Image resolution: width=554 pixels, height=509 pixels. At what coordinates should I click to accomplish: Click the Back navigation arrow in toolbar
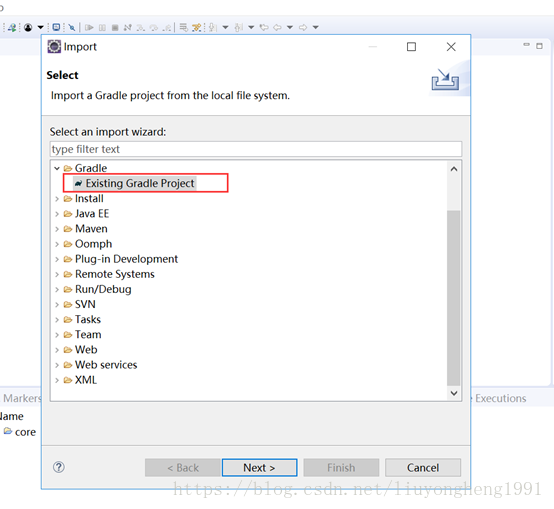click(277, 27)
